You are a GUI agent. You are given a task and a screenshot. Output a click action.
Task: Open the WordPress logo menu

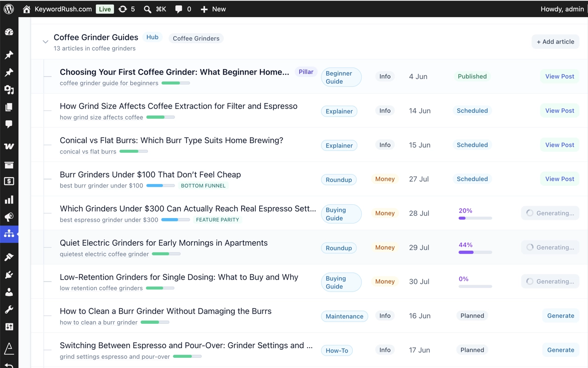(x=9, y=9)
